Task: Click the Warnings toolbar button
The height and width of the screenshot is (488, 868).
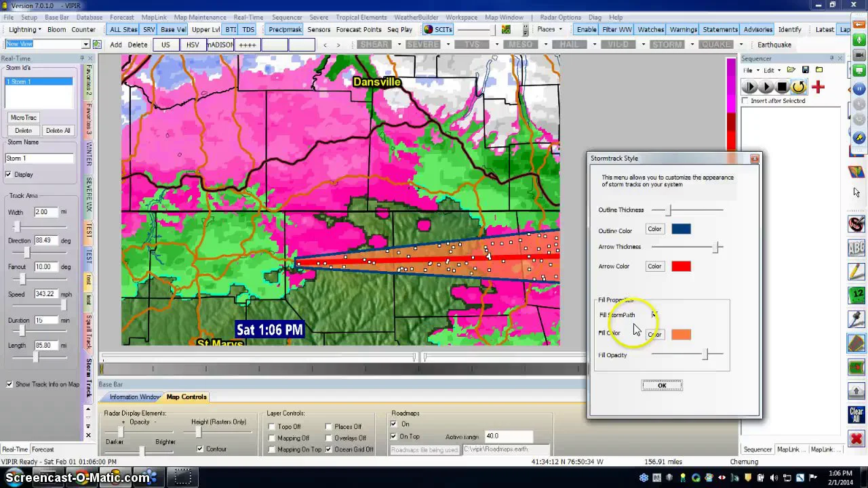Action: pyautogui.click(x=683, y=29)
